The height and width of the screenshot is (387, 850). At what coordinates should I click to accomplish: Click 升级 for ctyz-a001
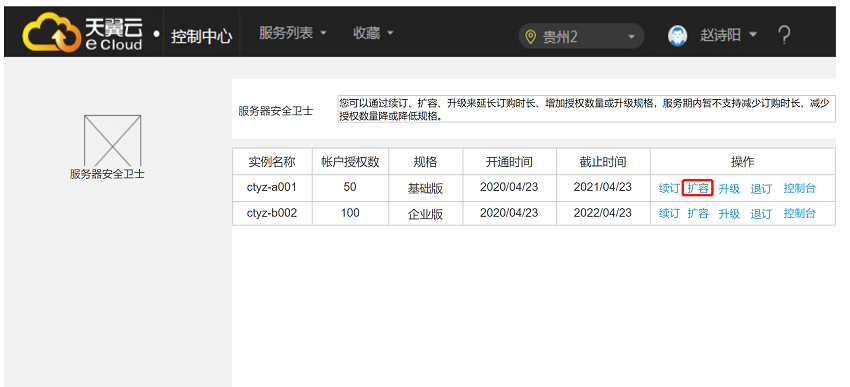tap(729, 189)
